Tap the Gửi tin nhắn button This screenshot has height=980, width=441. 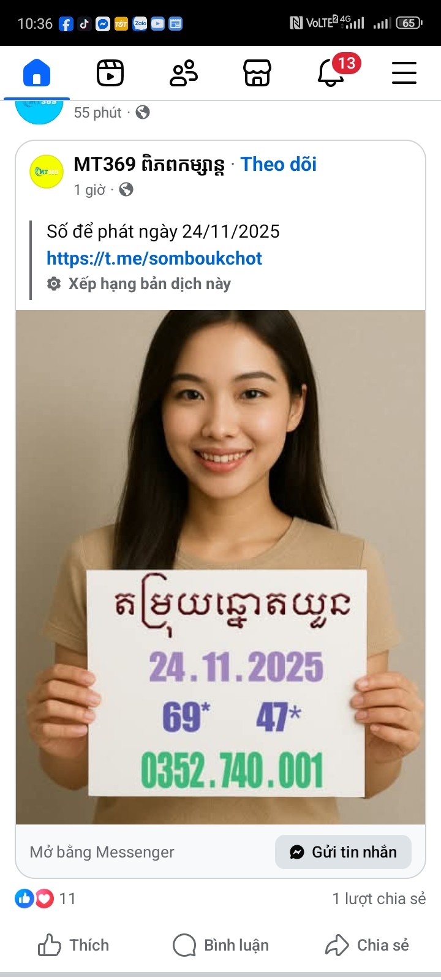coord(343,852)
